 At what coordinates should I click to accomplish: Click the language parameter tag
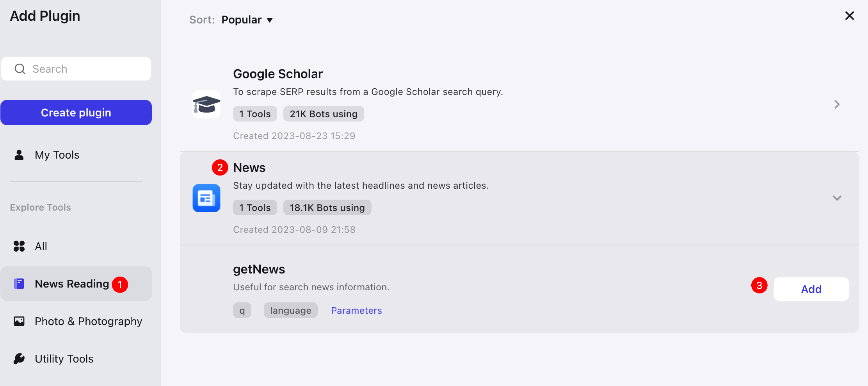291,311
